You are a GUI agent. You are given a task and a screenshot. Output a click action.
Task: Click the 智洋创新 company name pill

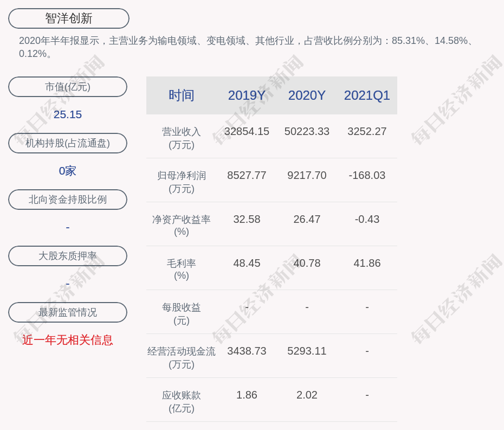click(x=69, y=18)
